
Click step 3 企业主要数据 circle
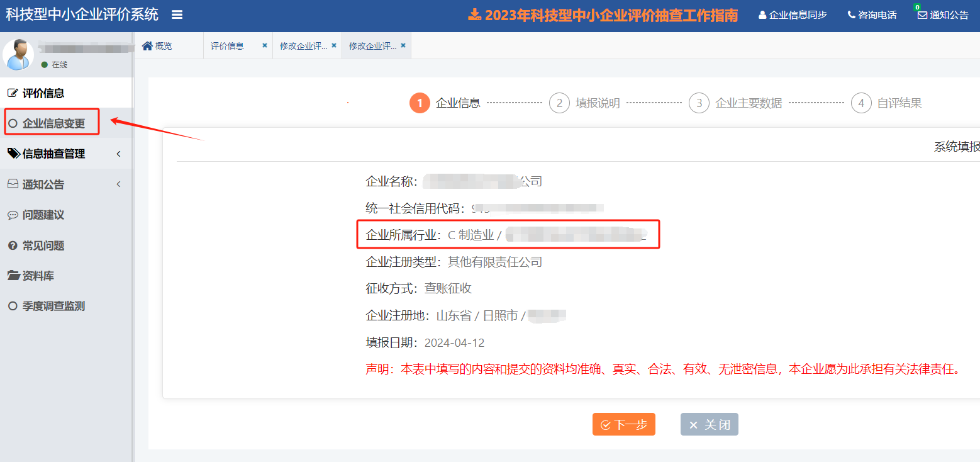698,103
